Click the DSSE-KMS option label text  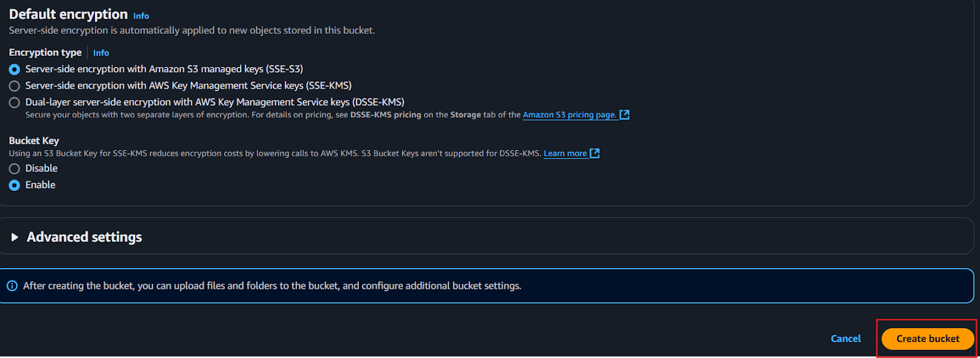tap(214, 102)
